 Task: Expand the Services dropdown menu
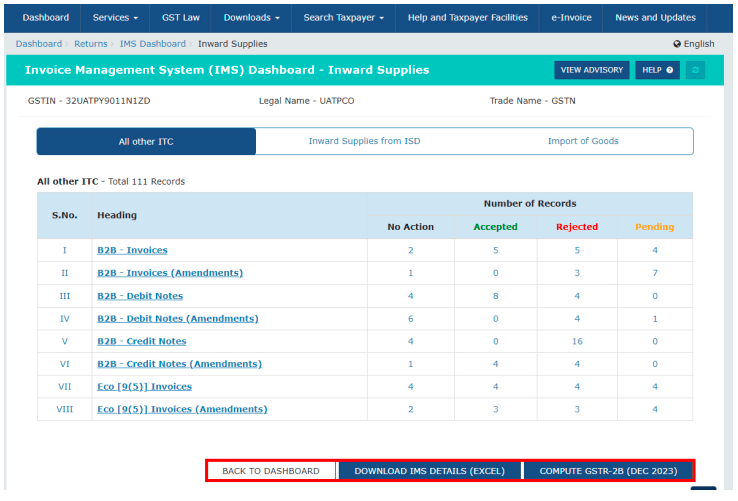(115, 17)
